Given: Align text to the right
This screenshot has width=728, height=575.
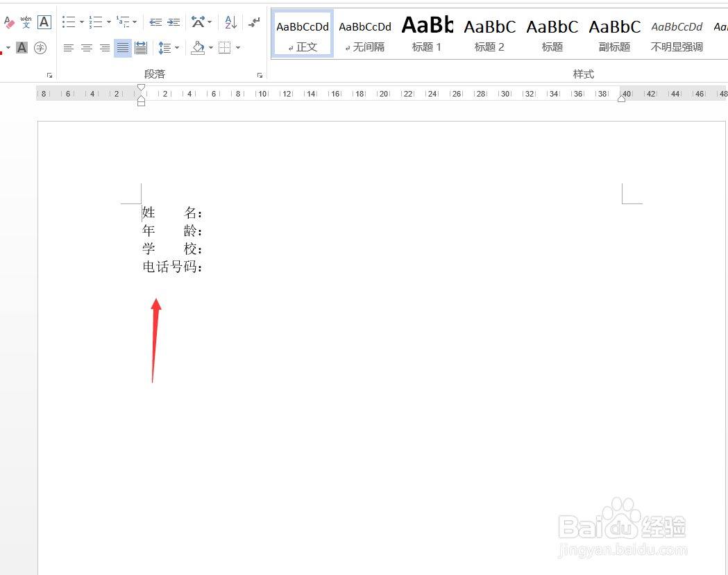Looking at the screenshot, I should (105, 48).
